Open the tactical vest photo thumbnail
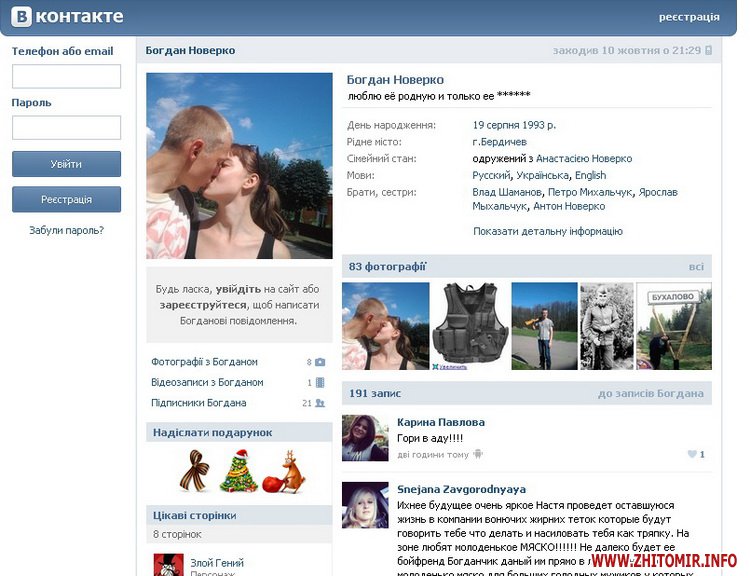 (470, 326)
